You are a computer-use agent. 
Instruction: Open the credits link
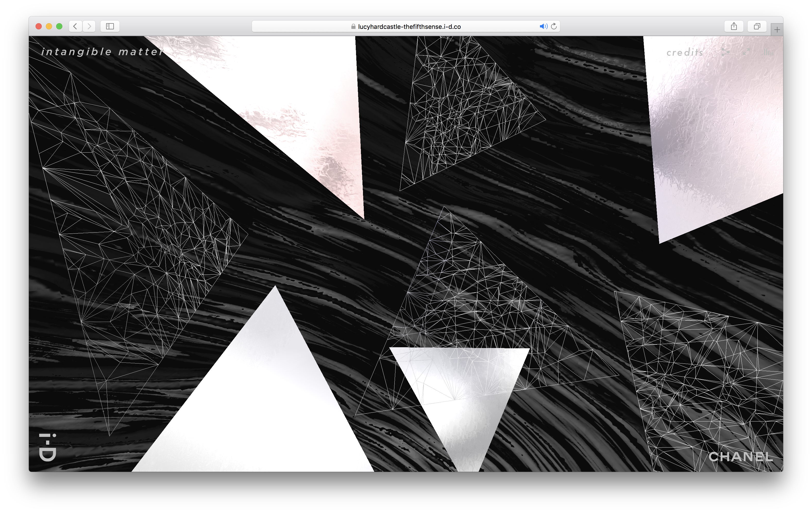click(685, 52)
